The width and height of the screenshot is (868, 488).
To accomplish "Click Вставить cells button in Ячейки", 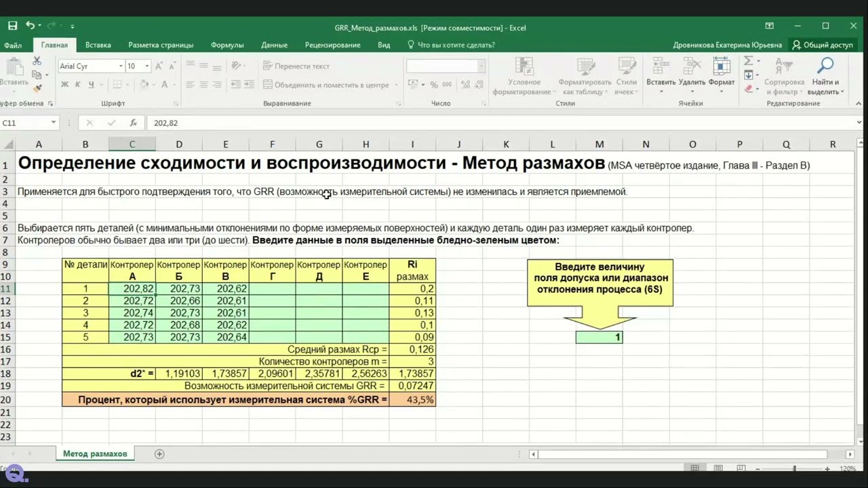I will [660, 76].
